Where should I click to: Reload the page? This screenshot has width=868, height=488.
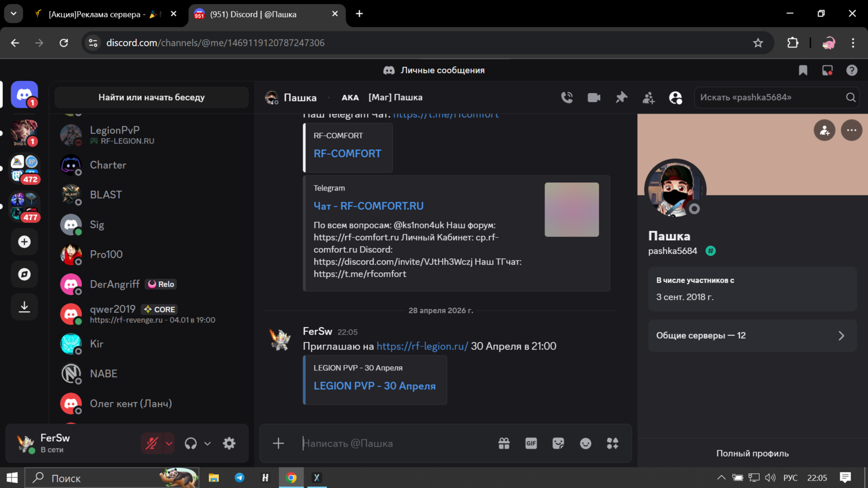[64, 43]
